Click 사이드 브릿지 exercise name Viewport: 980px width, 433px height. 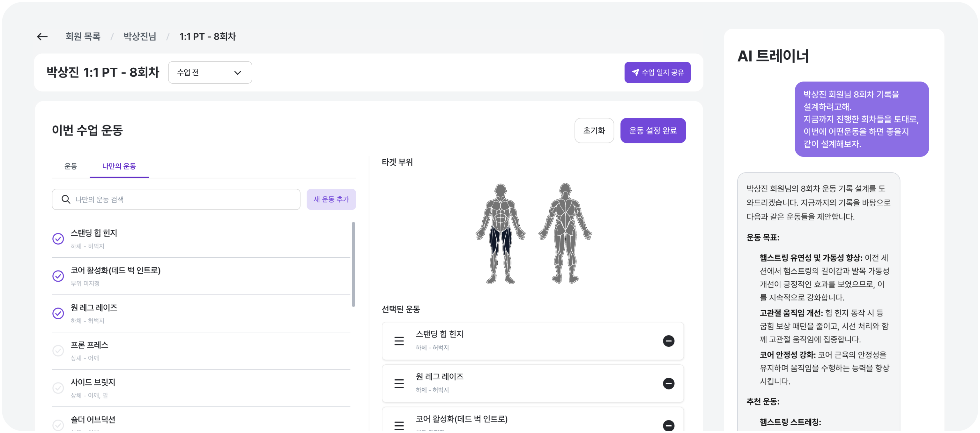tap(93, 382)
